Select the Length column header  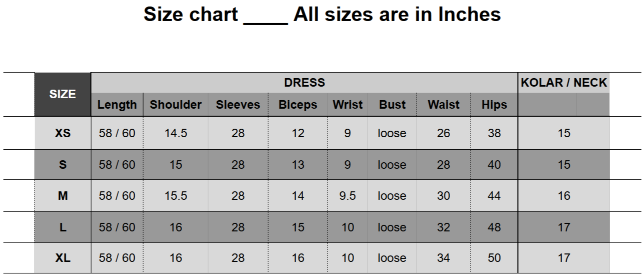(x=117, y=105)
